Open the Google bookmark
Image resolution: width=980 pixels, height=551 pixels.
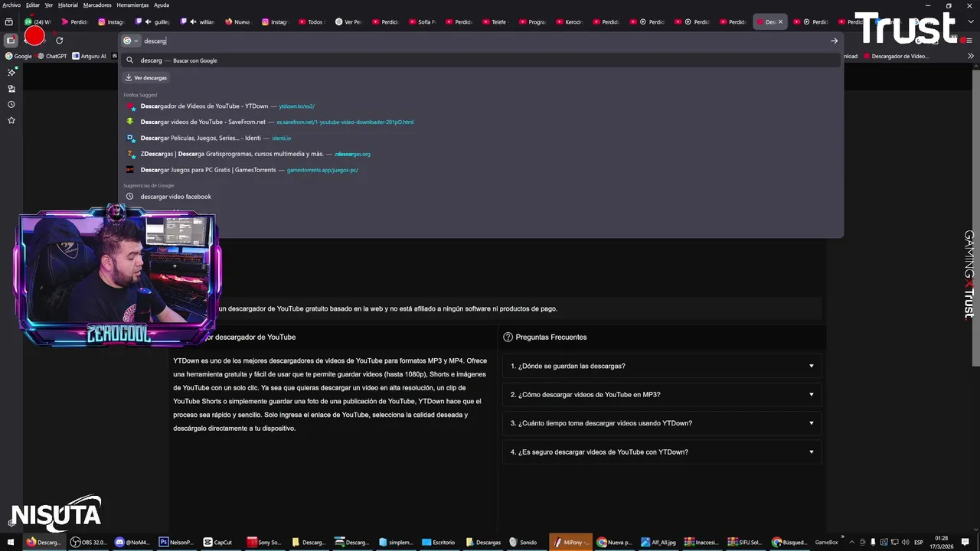coord(18,56)
